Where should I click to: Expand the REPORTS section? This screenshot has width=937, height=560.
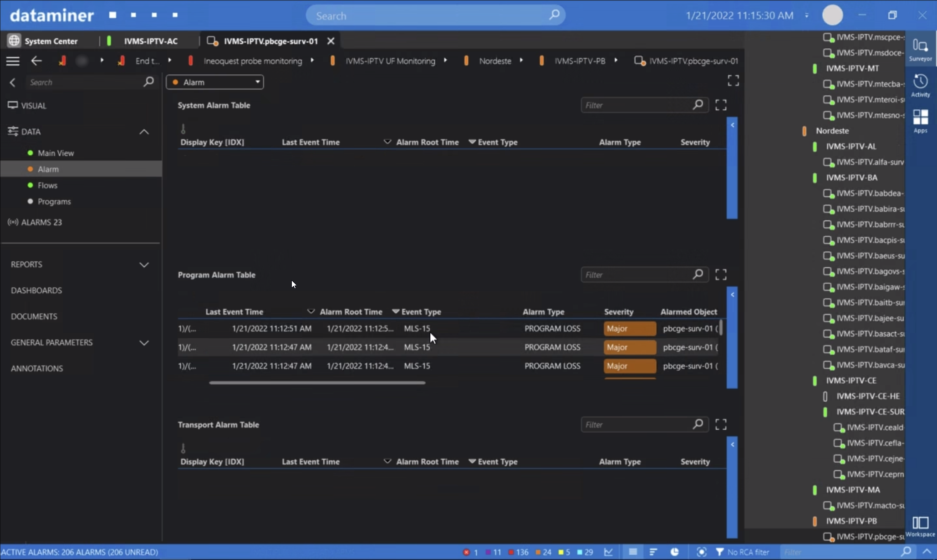pos(144,265)
